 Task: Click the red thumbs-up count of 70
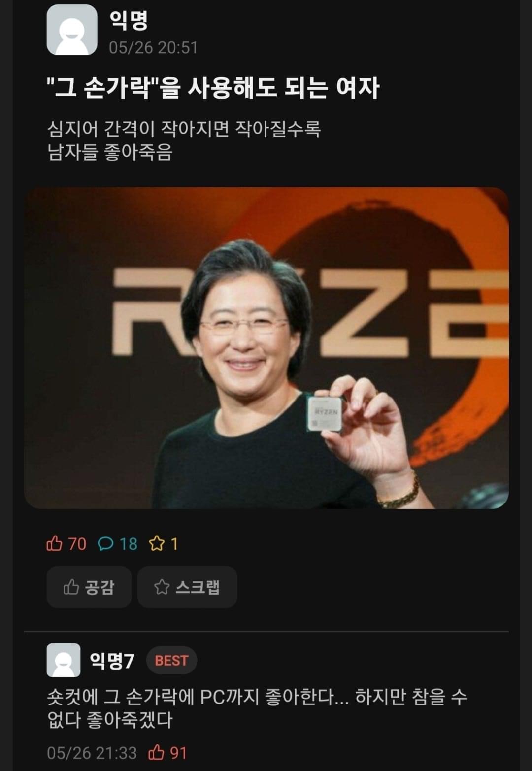66,544
